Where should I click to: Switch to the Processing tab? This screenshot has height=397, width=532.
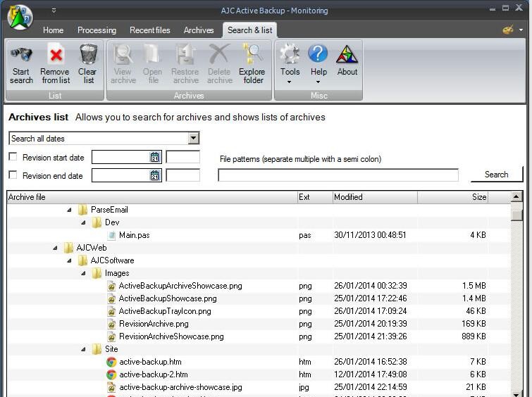click(x=97, y=30)
